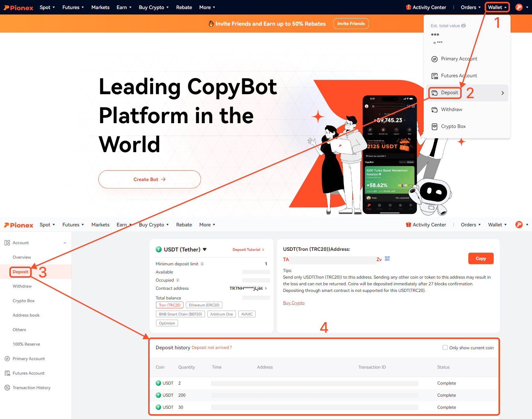The image size is (532, 419).
Task: Click the Create Bot button
Action: coord(150,179)
